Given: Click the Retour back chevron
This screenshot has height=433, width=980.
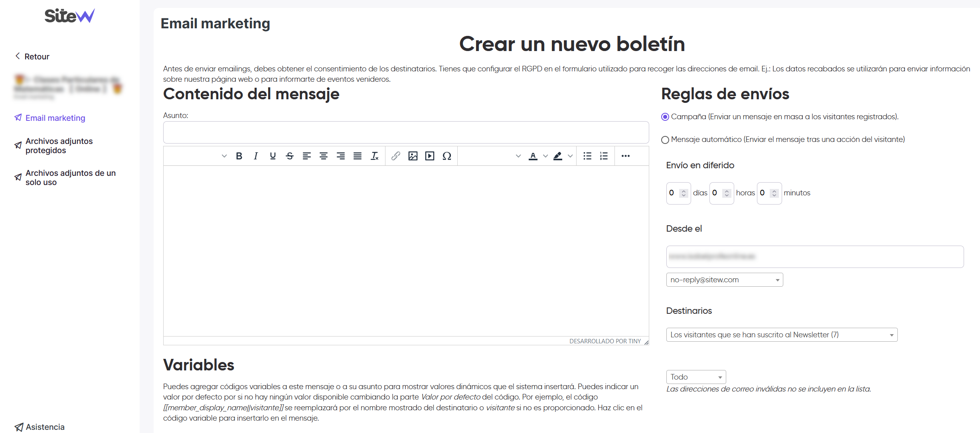Looking at the screenshot, I should (18, 56).
